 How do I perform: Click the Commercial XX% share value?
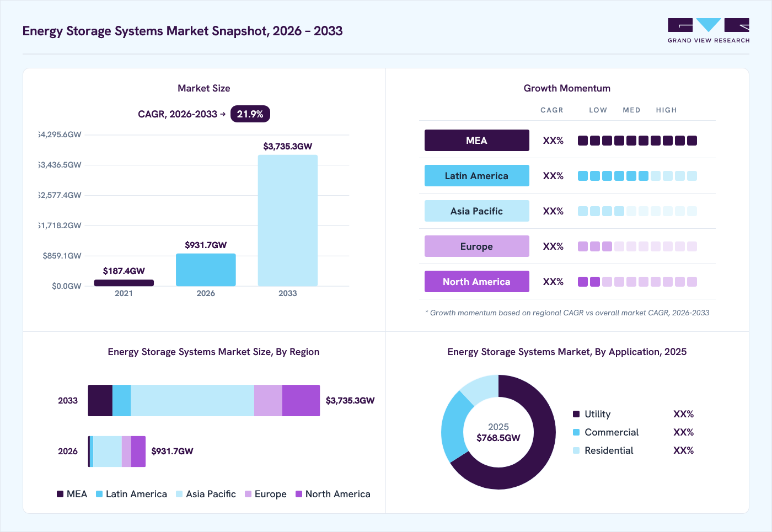pos(683,432)
